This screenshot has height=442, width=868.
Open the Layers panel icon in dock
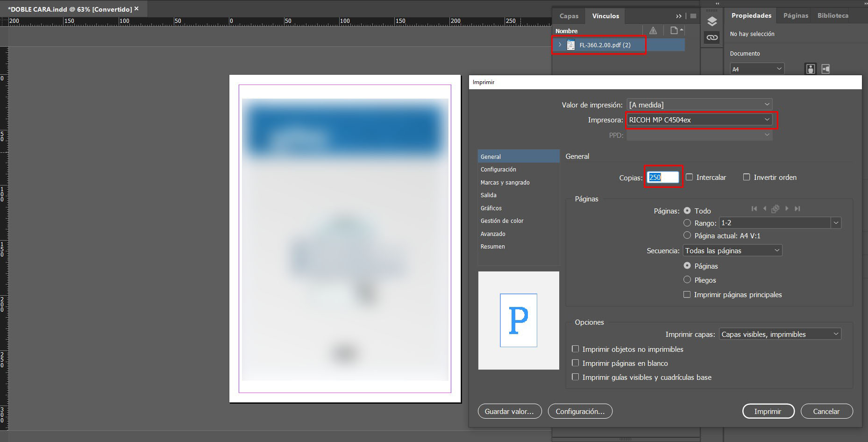pos(711,21)
